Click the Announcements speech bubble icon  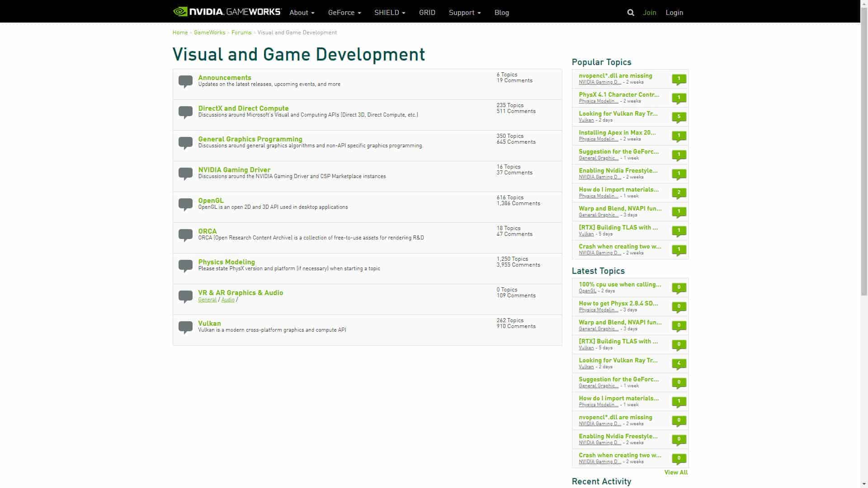(185, 81)
